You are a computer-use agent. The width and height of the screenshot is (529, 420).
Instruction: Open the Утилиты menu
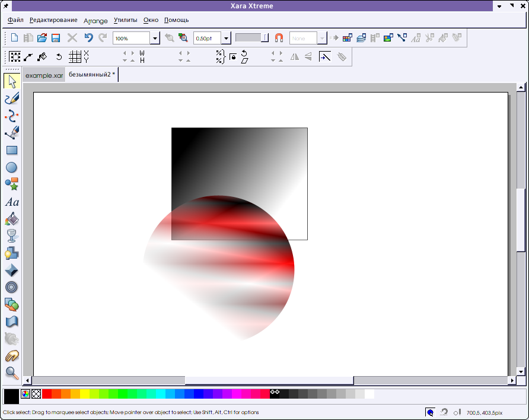pyautogui.click(x=125, y=20)
